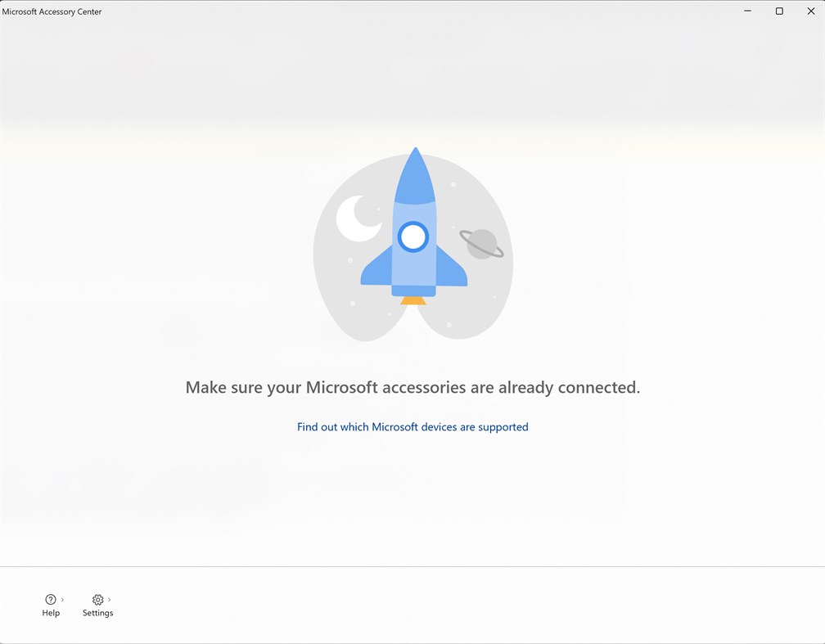Select the Settings label text

(97, 612)
